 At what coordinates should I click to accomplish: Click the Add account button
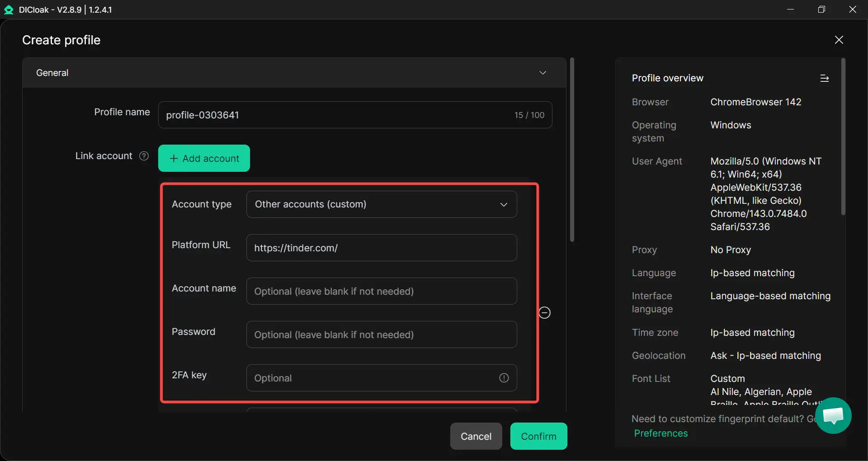[204, 158]
